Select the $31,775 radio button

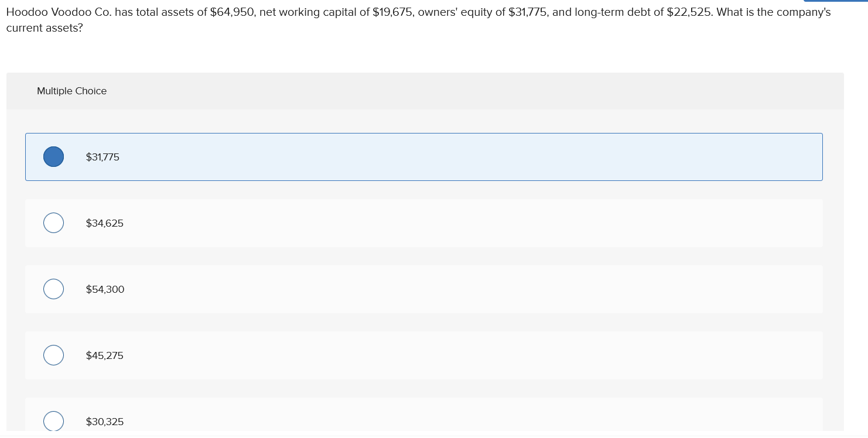(x=54, y=157)
